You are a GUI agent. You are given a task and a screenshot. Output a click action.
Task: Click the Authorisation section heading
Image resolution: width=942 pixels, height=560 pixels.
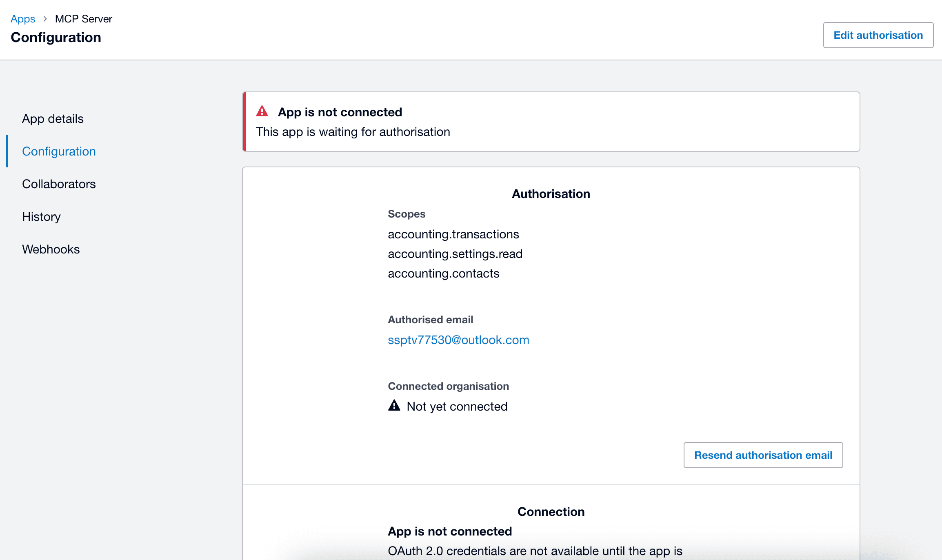tap(551, 194)
